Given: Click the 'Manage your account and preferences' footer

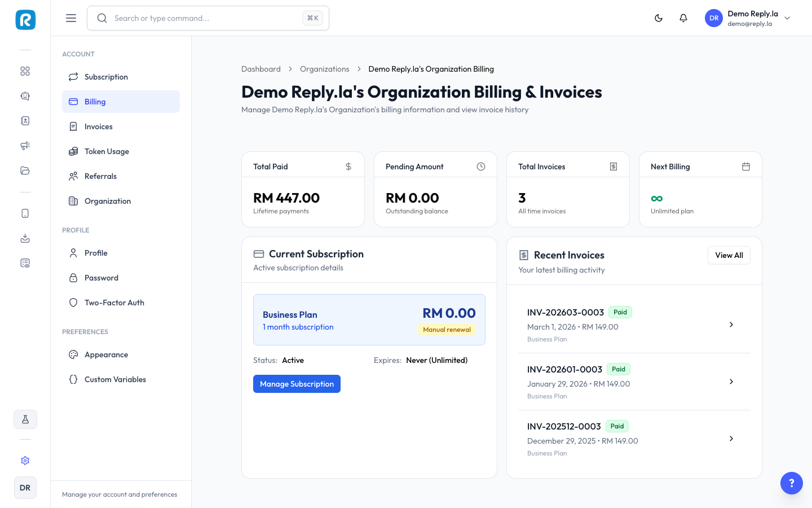Looking at the screenshot, I should 120,494.
